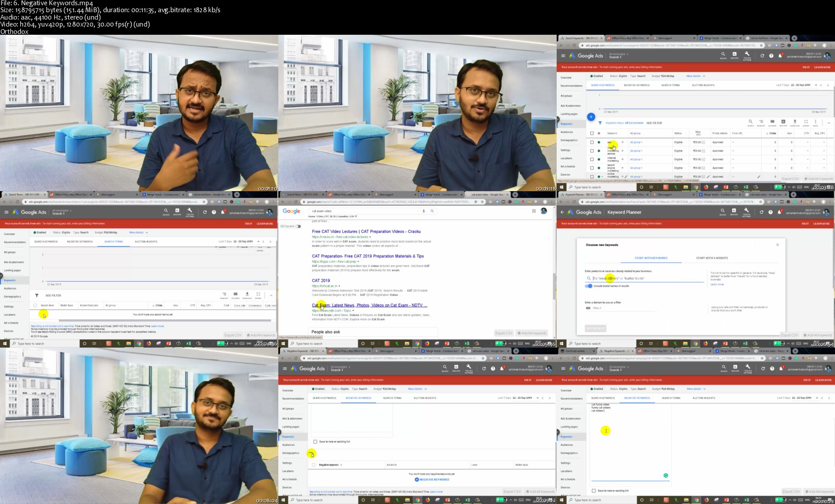Viewport: 835px width, 504px height.
Task: Collapse chart chevron in 03:28 table toolbar
Action: (828, 123)
